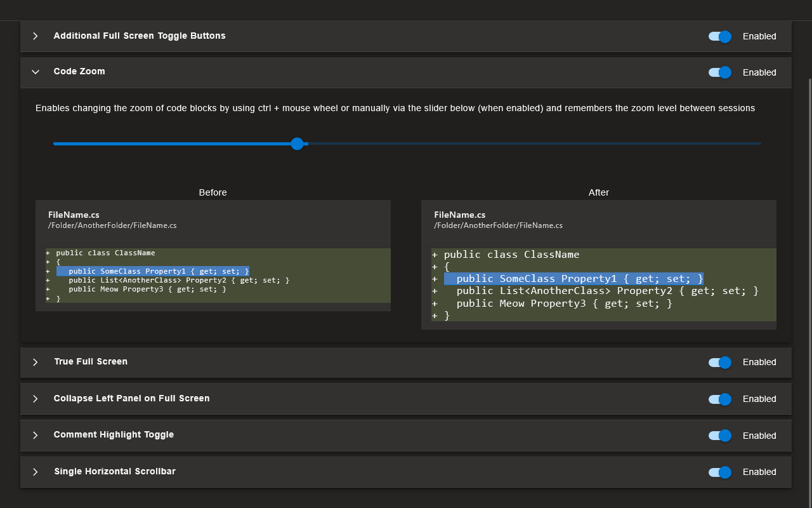The image size is (812, 508).
Task: Disable Additional Full Screen Toggle Buttons switch
Action: 720,36
